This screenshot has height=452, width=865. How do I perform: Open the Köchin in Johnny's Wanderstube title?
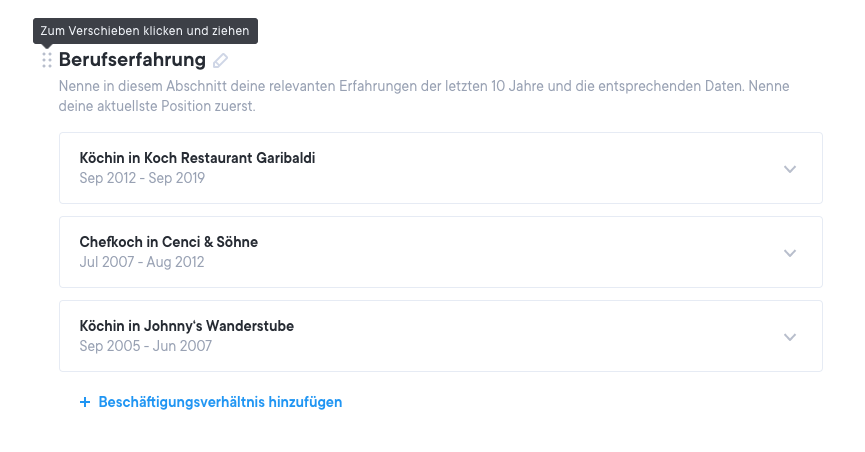186,326
